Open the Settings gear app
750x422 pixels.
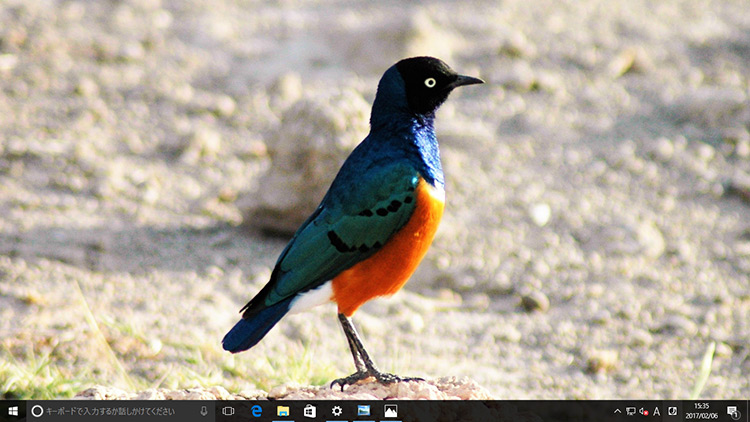337,411
